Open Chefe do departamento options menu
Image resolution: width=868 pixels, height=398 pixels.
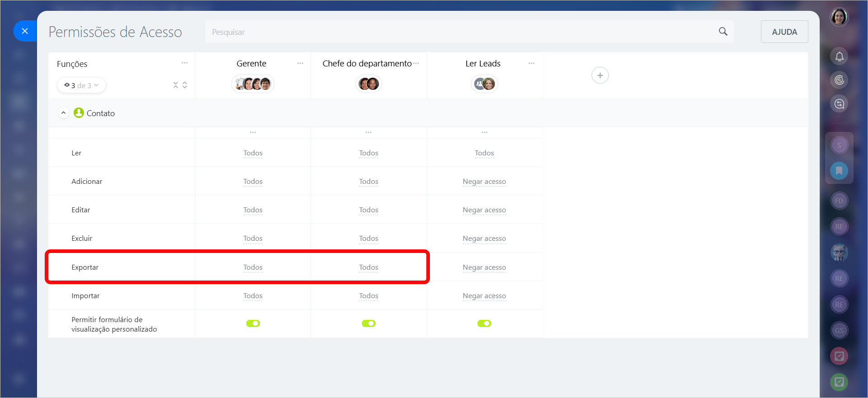[x=416, y=63]
